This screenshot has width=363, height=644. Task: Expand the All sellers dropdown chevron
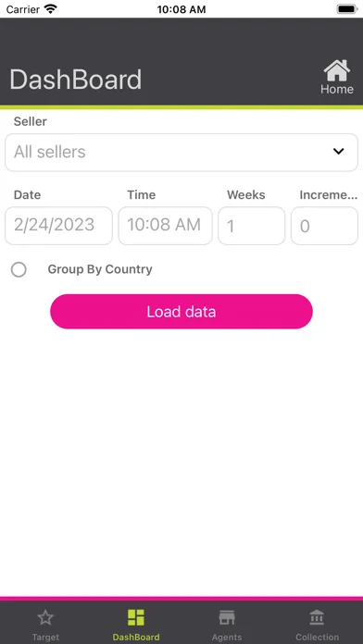tap(338, 151)
